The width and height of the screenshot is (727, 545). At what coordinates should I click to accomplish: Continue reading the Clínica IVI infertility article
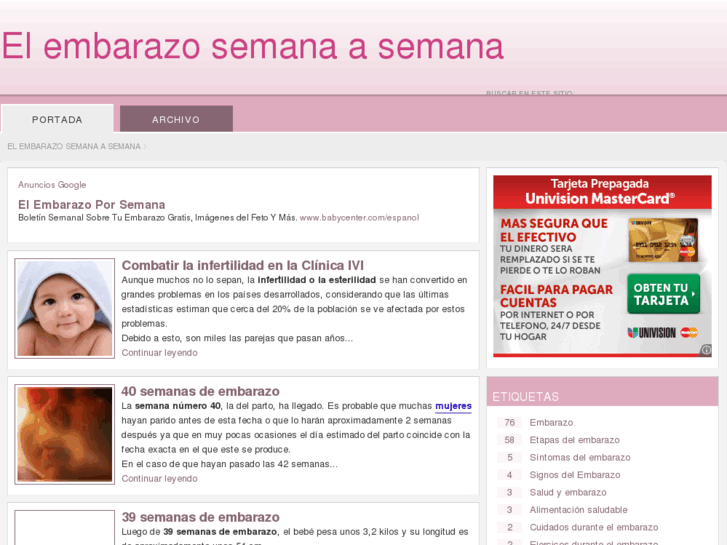point(159,353)
